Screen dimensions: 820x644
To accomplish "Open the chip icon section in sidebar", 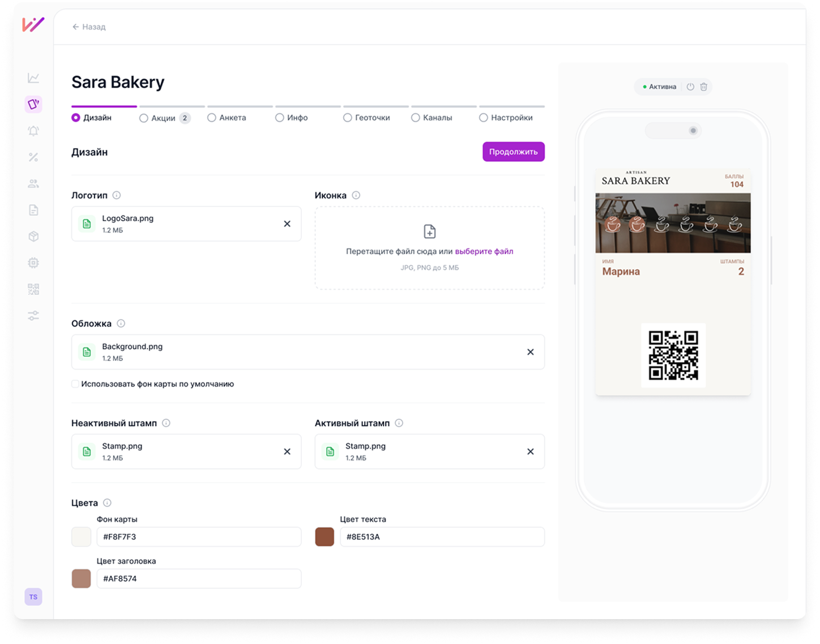I will 33,263.
